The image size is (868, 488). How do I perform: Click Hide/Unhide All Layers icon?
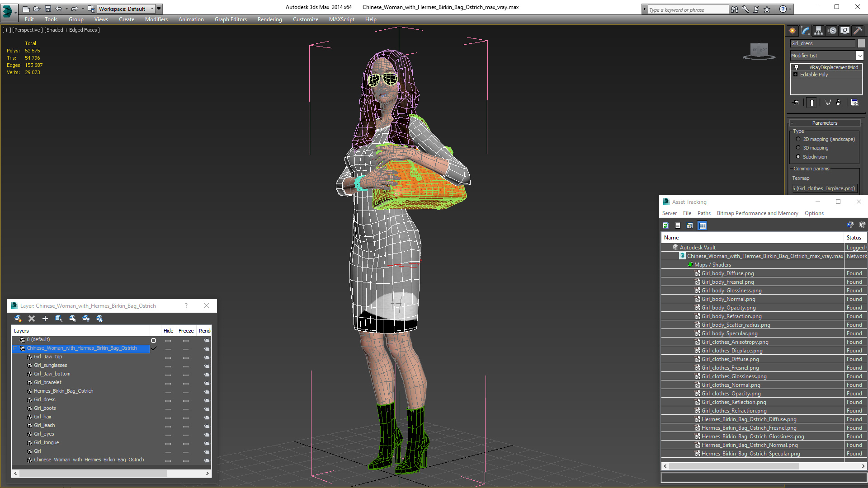(86, 319)
